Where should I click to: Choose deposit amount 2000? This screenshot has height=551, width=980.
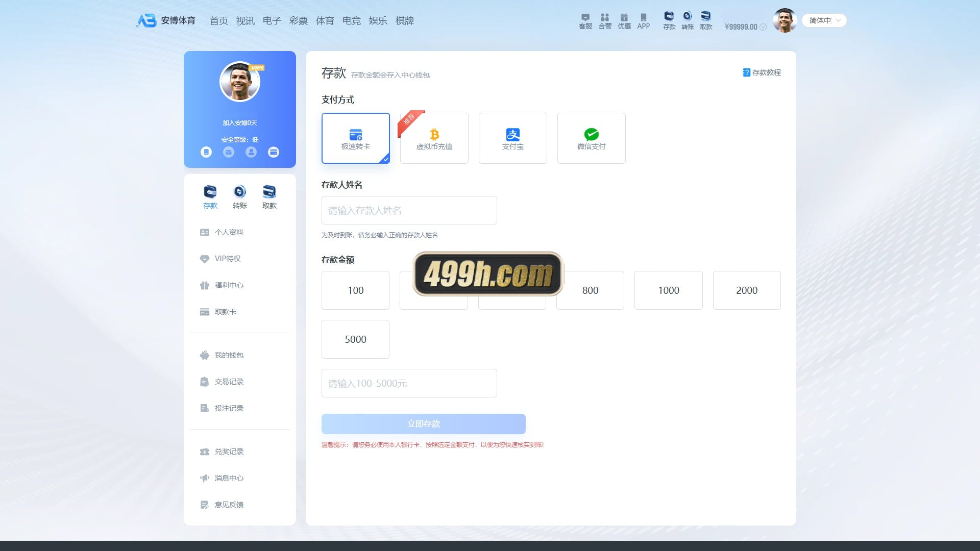747,290
